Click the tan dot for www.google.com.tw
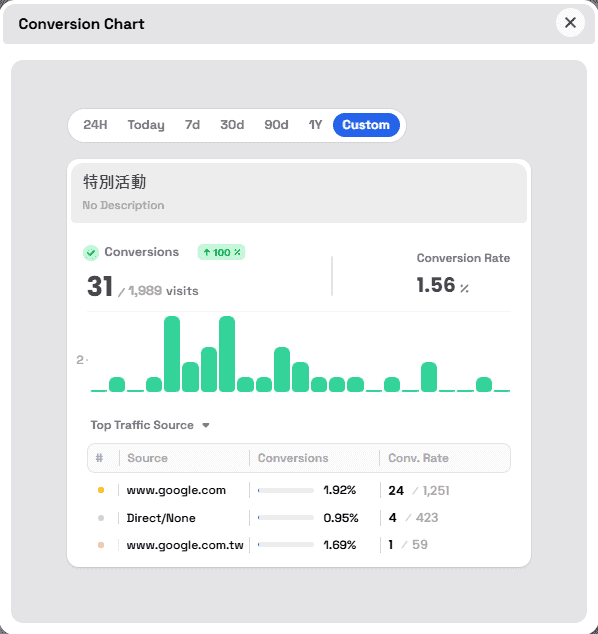The height and width of the screenshot is (634, 598). [x=101, y=545]
